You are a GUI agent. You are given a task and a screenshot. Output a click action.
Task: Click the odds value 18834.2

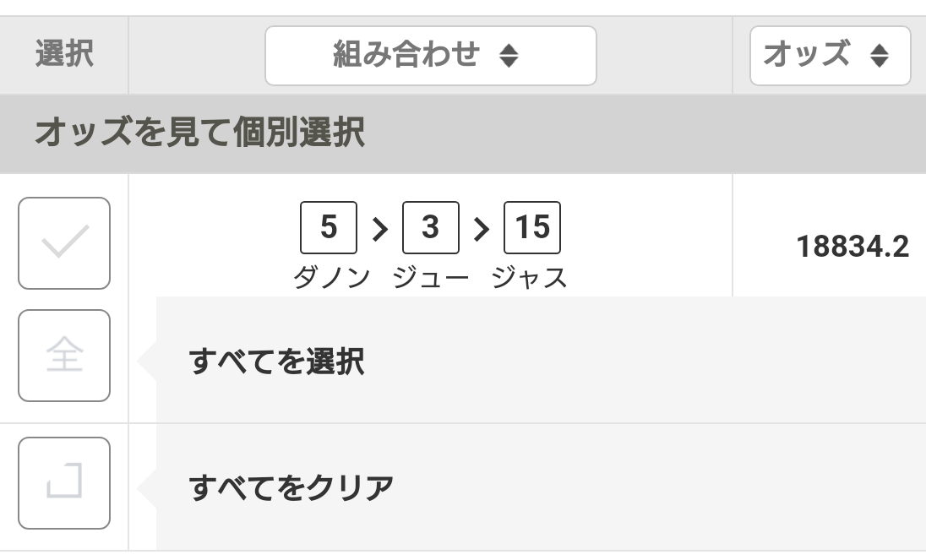tap(852, 247)
